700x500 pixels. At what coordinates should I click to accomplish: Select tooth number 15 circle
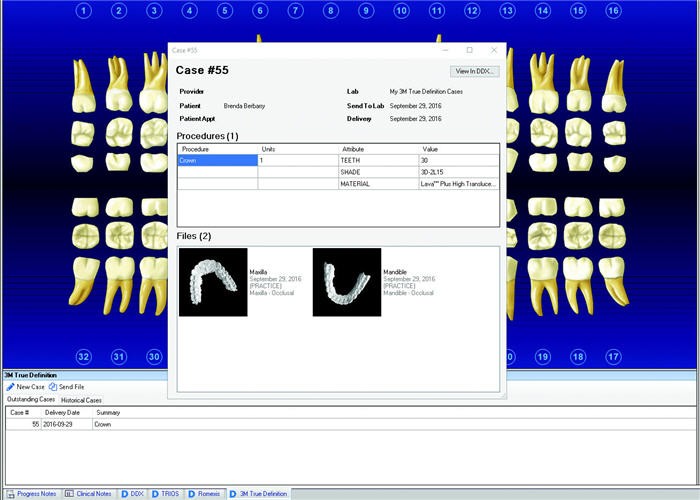578,10
